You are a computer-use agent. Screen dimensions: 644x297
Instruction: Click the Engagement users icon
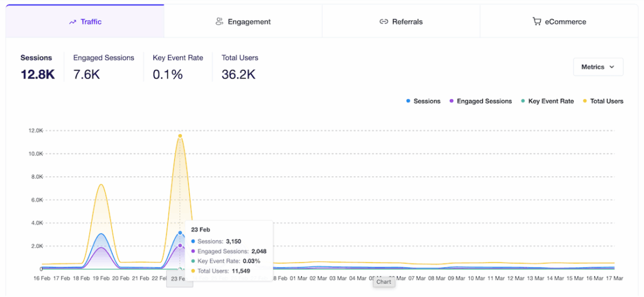219,21
